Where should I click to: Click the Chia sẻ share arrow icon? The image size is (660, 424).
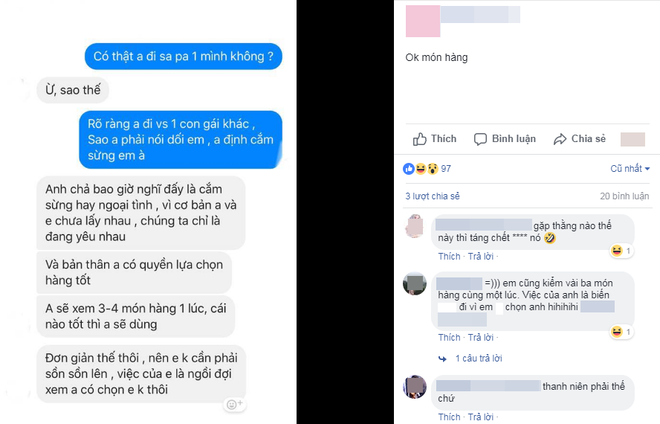coord(560,139)
